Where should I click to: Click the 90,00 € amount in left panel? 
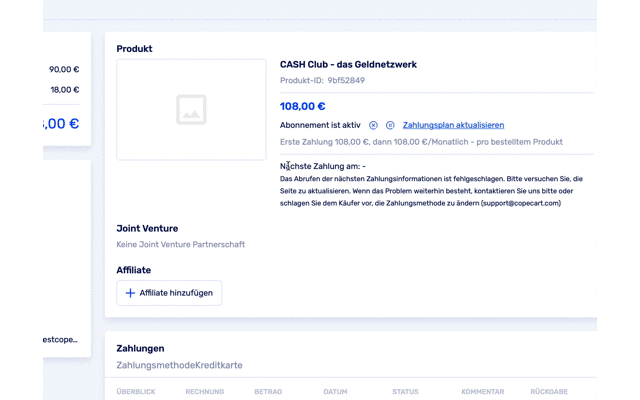click(x=64, y=70)
